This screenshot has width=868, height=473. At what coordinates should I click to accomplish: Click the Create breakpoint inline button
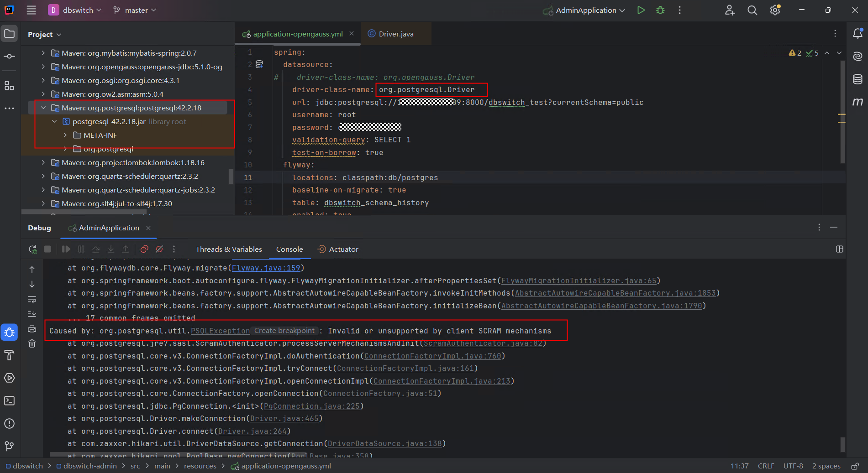pos(284,331)
